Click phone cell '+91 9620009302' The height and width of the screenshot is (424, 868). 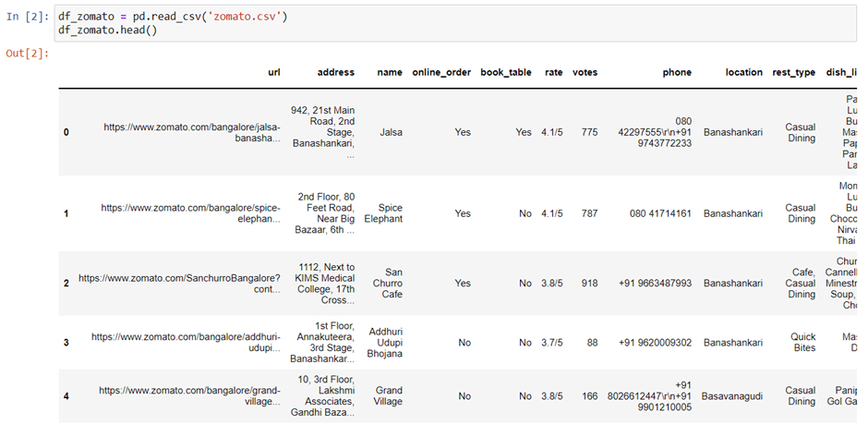(x=656, y=343)
